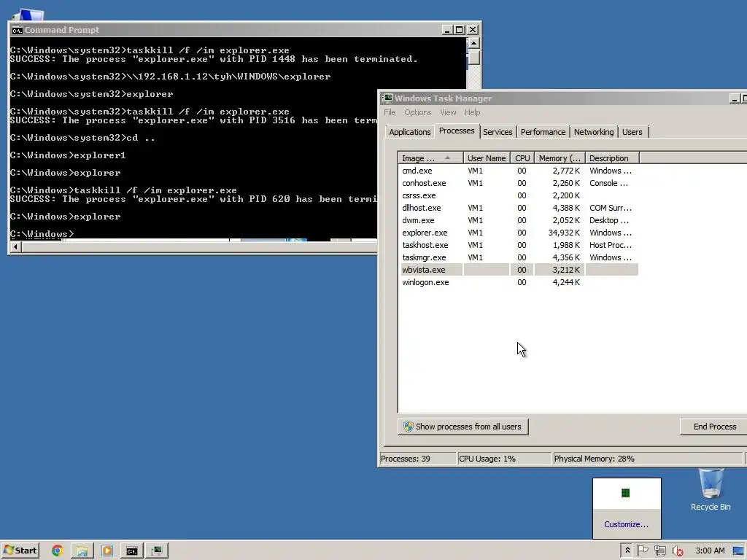747x560 pixels.
Task: Click Processes: 39 status bar entry
Action: [417, 459]
